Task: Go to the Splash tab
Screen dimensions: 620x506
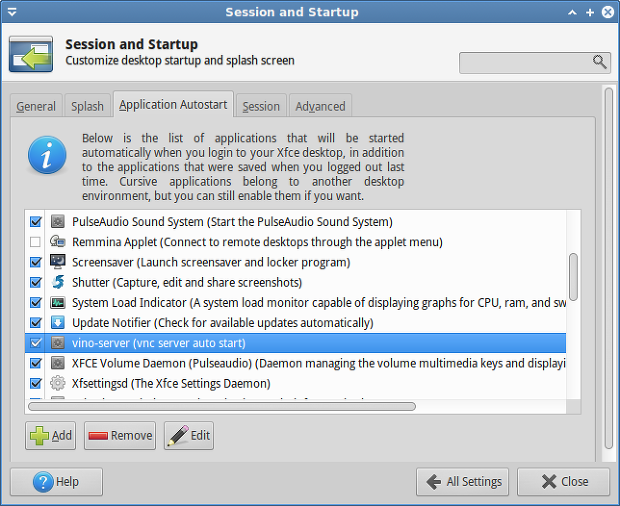Action: pyautogui.click(x=87, y=106)
